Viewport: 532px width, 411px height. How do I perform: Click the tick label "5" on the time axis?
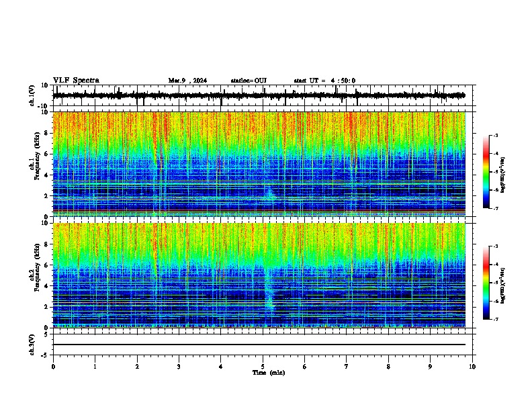pyautogui.click(x=263, y=367)
